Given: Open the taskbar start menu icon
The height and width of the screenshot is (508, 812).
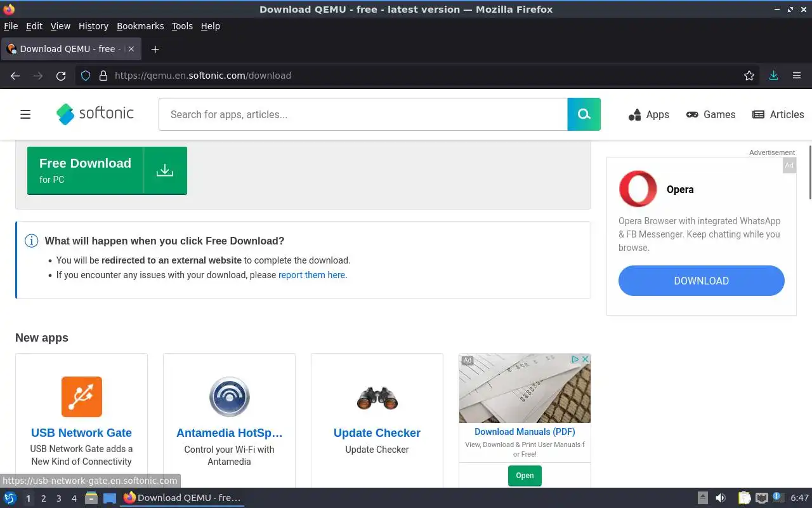Looking at the screenshot, I should (10, 498).
